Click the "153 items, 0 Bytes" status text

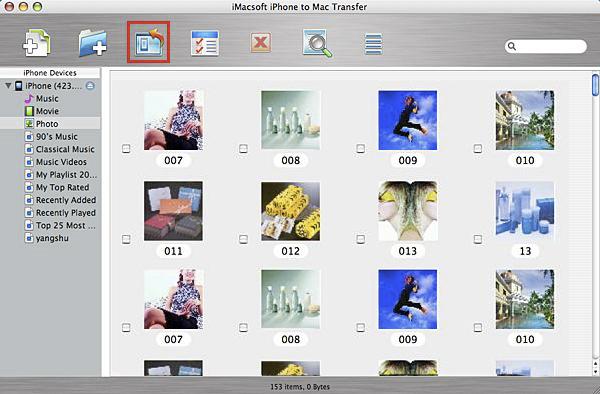point(300,387)
